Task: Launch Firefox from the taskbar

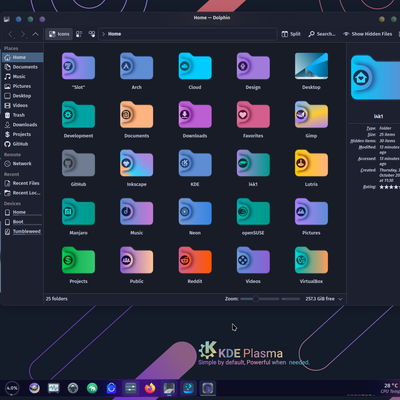Action: 150,388
